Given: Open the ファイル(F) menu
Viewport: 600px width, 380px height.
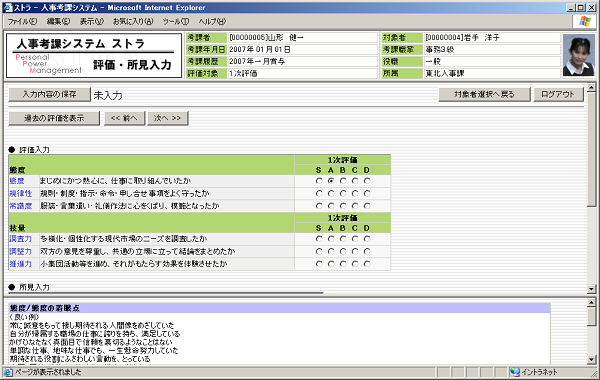Looking at the screenshot, I should 23,21.
